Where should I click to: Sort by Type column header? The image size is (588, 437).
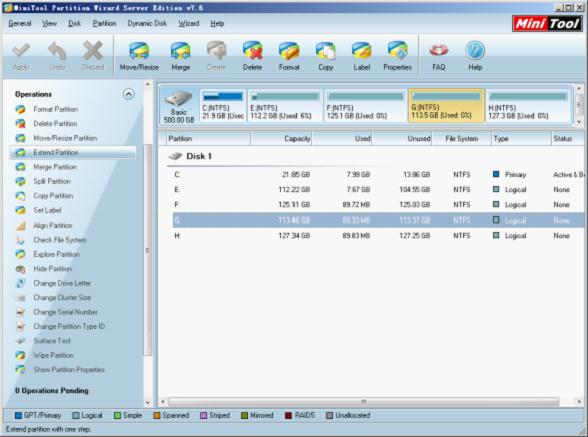coord(521,139)
